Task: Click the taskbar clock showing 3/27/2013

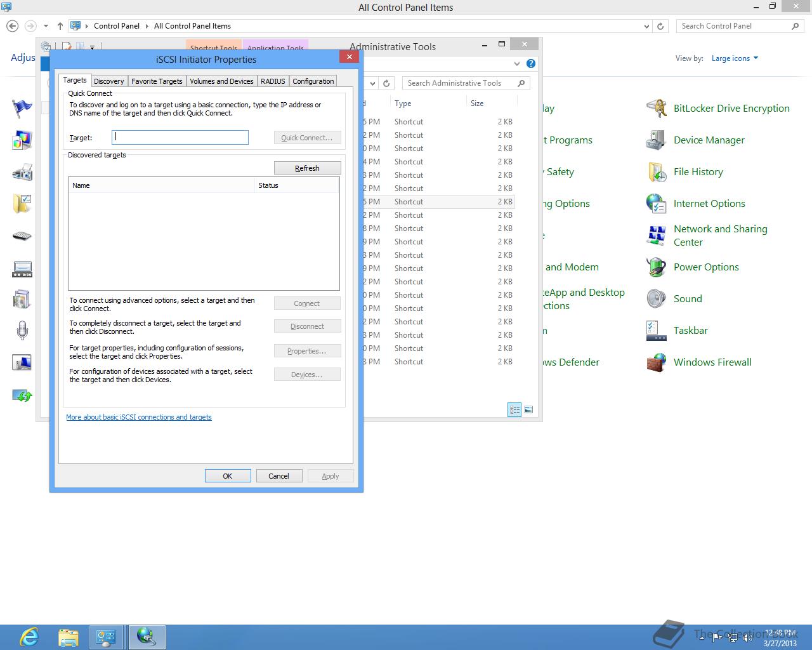Action: click(780, 638)
